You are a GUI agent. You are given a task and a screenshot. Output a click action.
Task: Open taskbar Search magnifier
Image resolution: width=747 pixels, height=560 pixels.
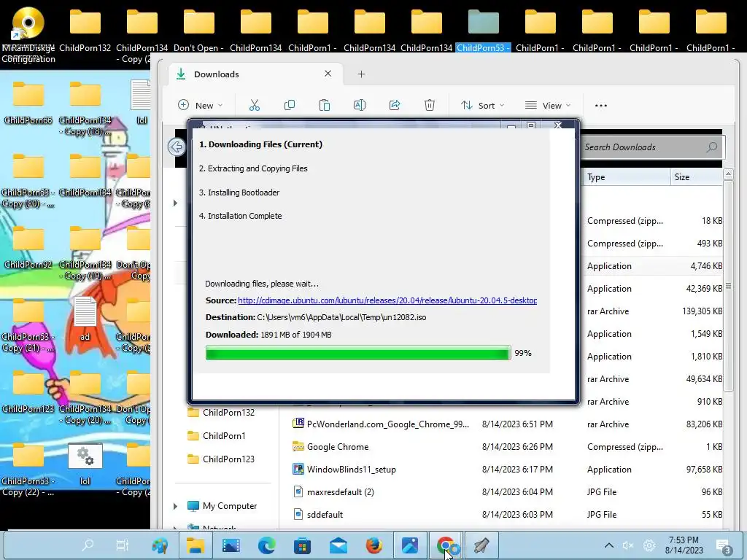pos(88,545)
